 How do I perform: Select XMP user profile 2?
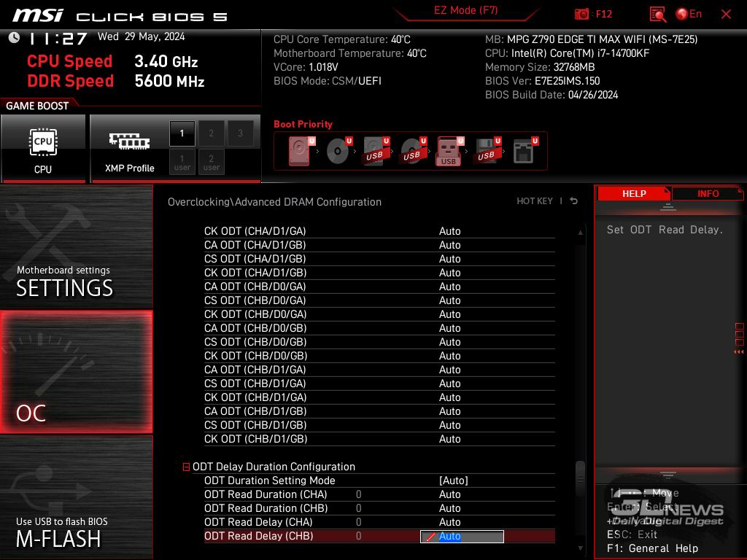(211, 162)
